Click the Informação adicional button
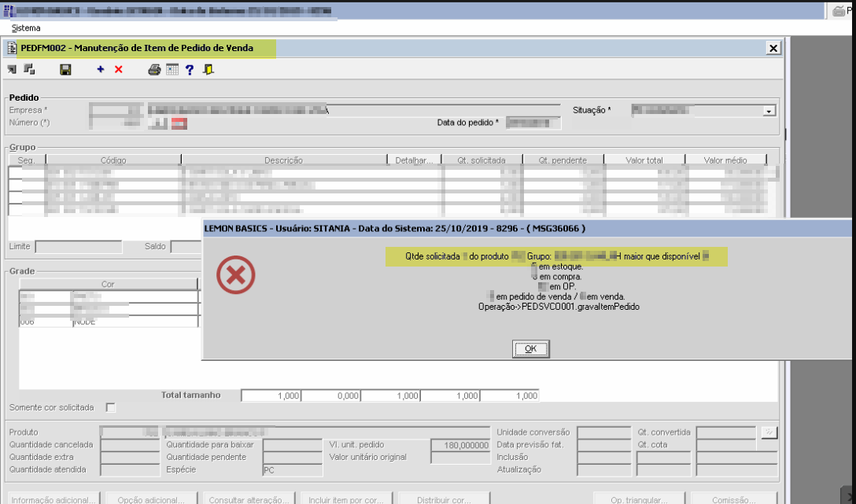 (53, 499)
